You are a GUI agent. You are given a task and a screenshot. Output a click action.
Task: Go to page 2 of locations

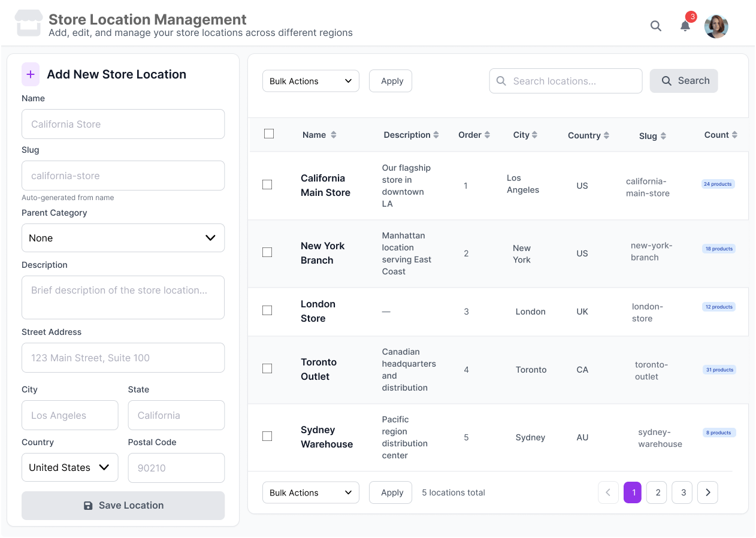coord(657,492)
